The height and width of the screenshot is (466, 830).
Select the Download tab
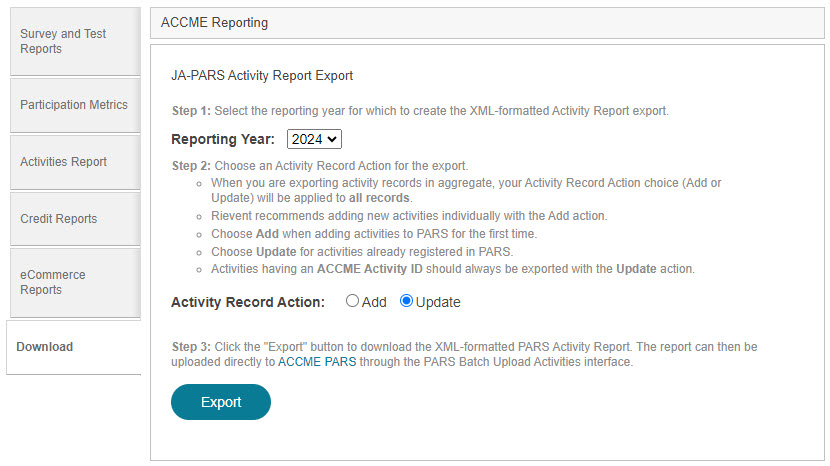tap(74, 347)
